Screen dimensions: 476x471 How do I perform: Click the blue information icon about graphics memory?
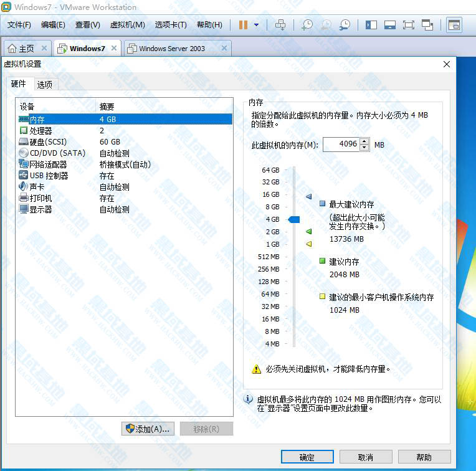248,399
